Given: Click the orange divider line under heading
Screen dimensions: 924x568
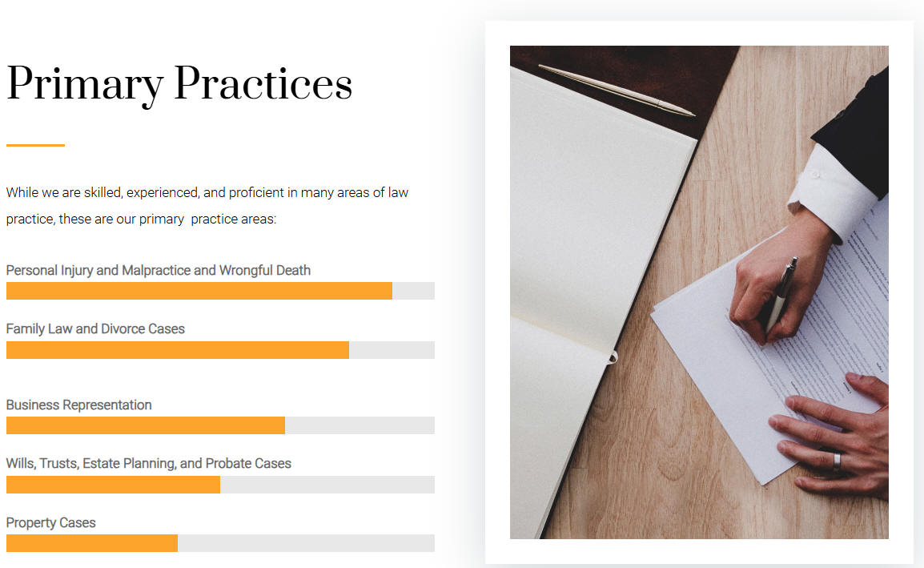Looking at the screenshot, I should tap(35, 145).
